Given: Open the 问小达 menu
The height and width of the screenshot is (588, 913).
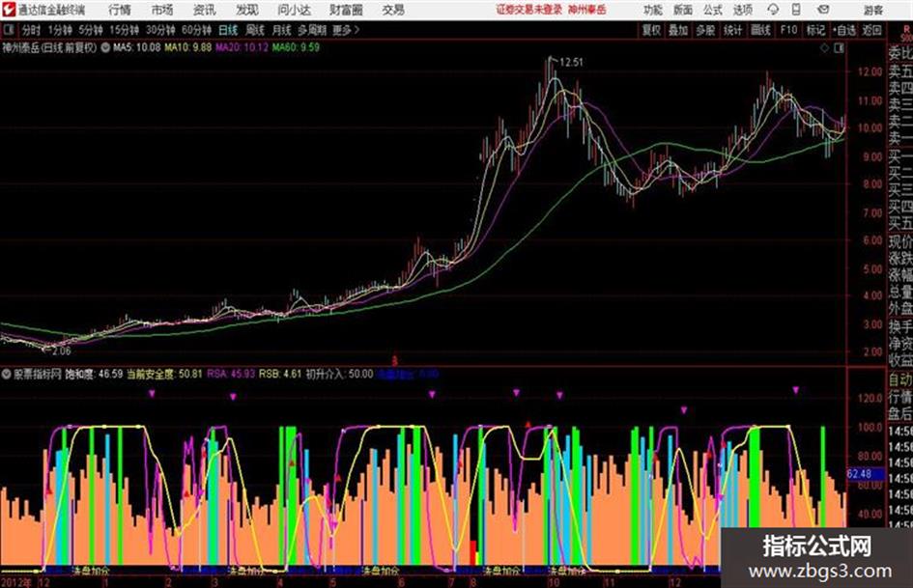Looking at the screenshot, I should 294,10.
